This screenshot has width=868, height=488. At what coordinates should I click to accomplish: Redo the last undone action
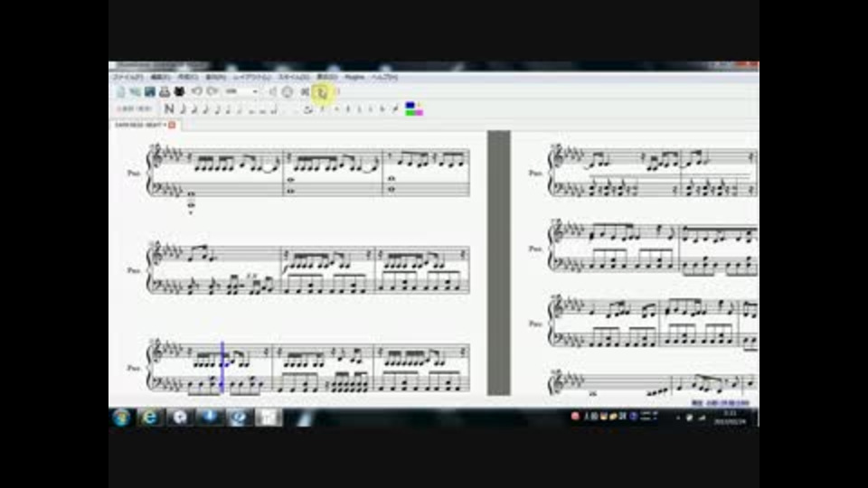point(212,91)
